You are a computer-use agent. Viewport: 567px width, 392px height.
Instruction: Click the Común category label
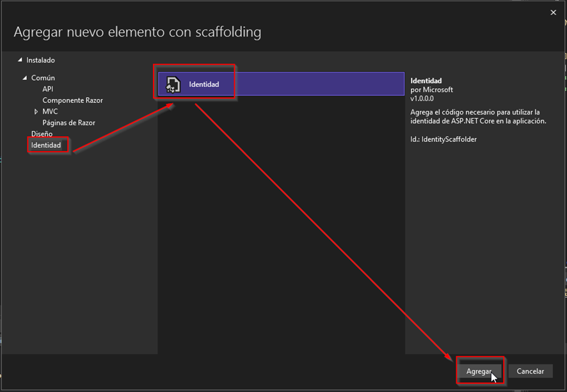coord(43,78)
